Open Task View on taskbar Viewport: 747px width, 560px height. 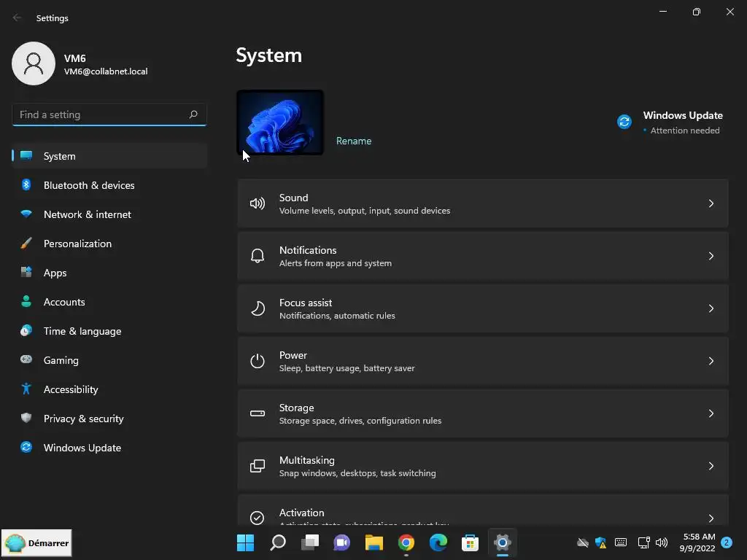point(310,542)
